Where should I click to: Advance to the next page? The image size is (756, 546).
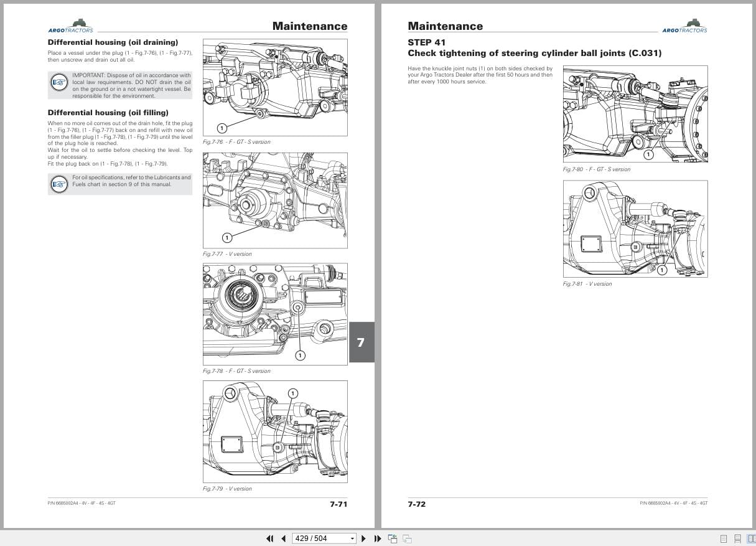363,539
